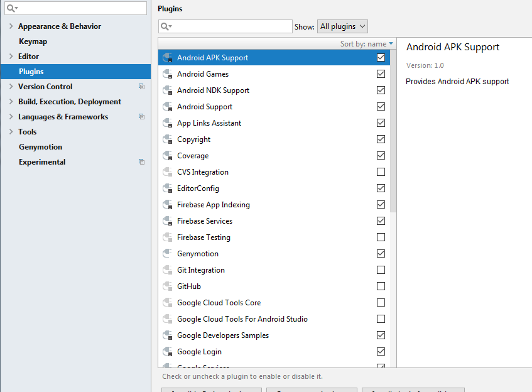
Task: Click the Copyright plugin icon
Action: (168, 139)
